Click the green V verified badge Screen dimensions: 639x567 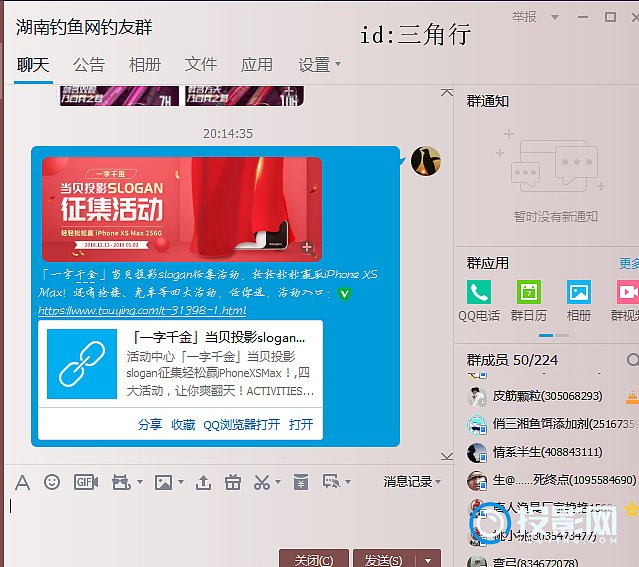point(344,293)
